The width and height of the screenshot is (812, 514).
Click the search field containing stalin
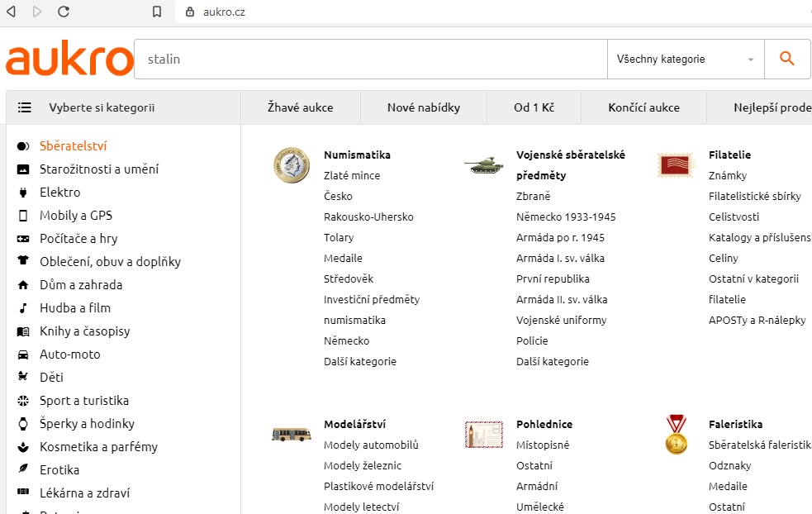[371, 59]
